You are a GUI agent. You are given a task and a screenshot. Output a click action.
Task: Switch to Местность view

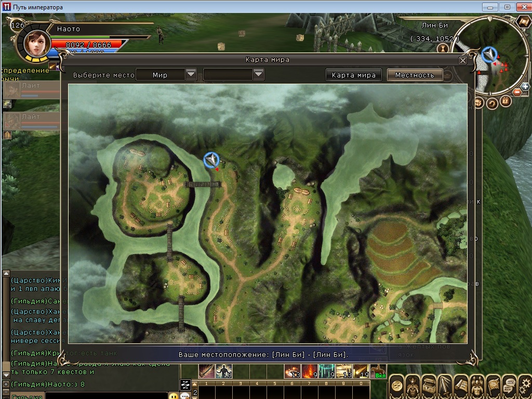click(415, 75)
